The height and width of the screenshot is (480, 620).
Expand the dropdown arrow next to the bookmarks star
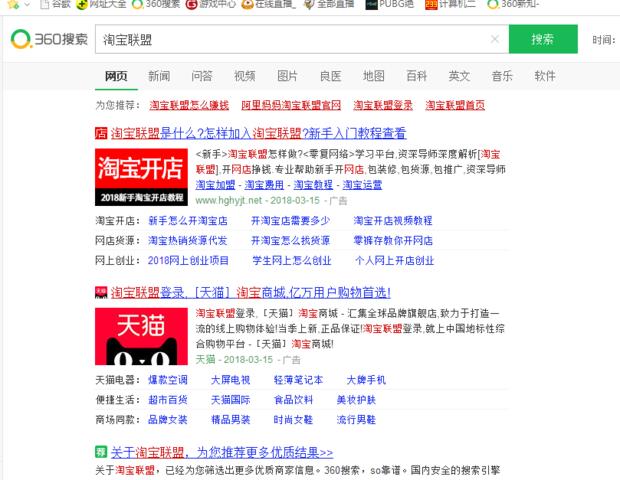(27, 4)
